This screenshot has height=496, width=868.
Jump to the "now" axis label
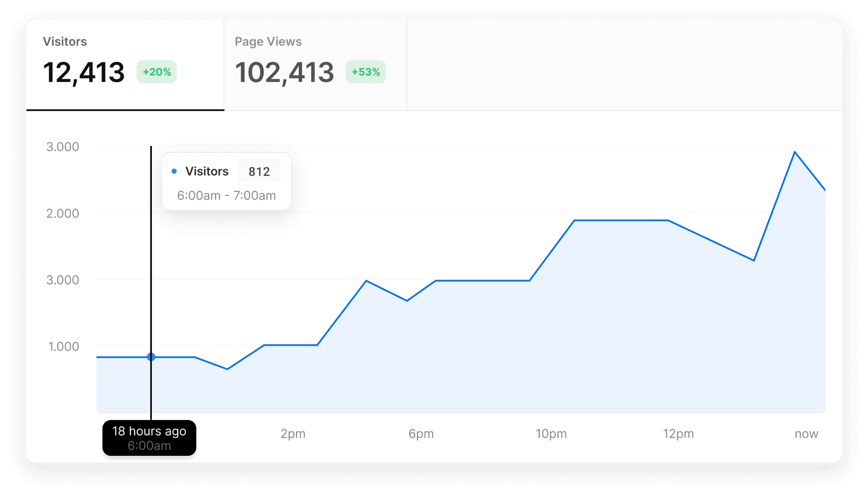point(806,434)
